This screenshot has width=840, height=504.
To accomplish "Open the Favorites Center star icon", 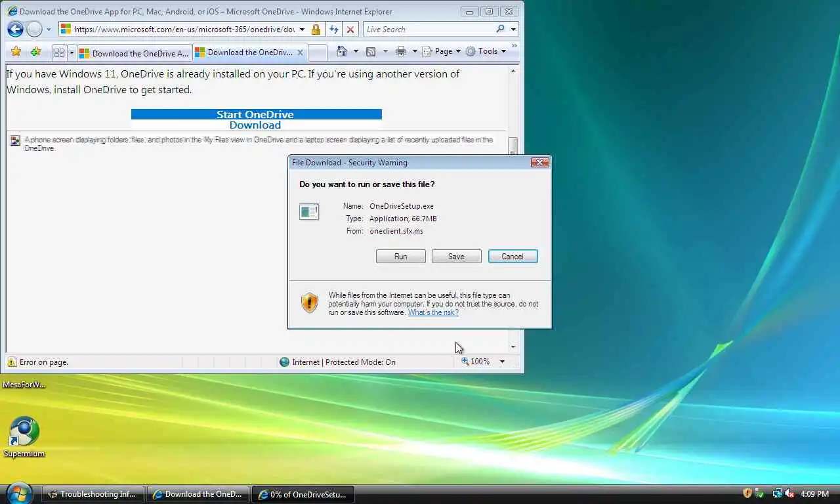I will click(x=16, y=51).
